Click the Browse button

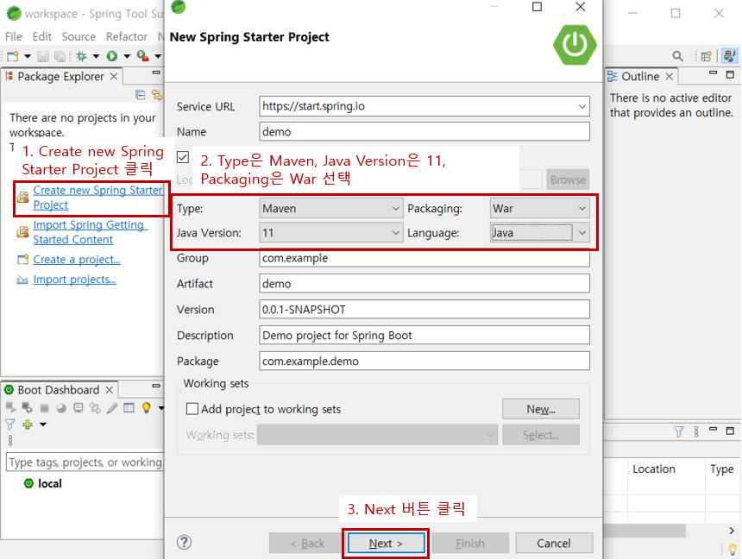pos(568,179)
